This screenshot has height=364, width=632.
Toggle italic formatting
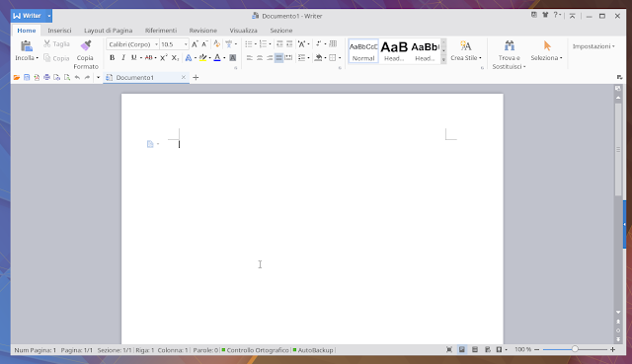[x=123, y=57]
